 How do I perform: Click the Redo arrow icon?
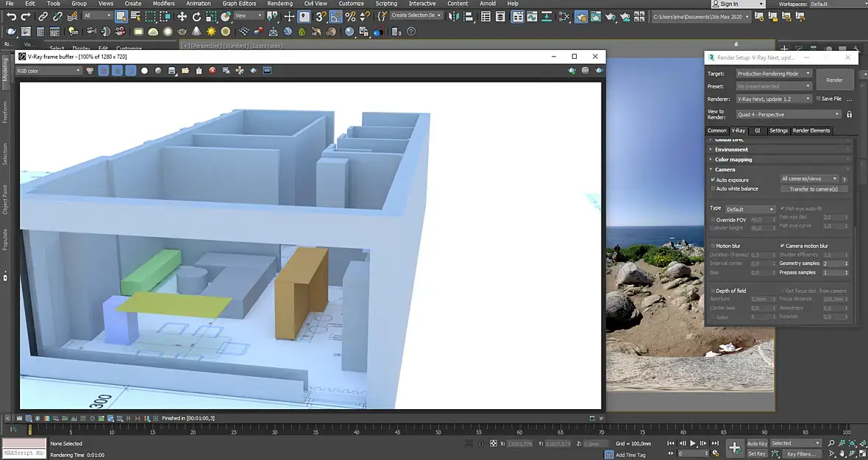26,17
